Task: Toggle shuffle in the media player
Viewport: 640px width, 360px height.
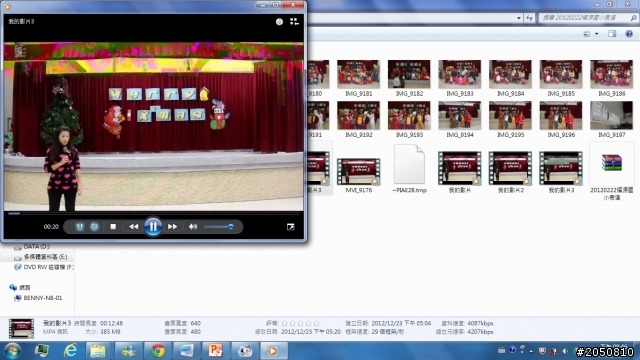Action: 79,227
